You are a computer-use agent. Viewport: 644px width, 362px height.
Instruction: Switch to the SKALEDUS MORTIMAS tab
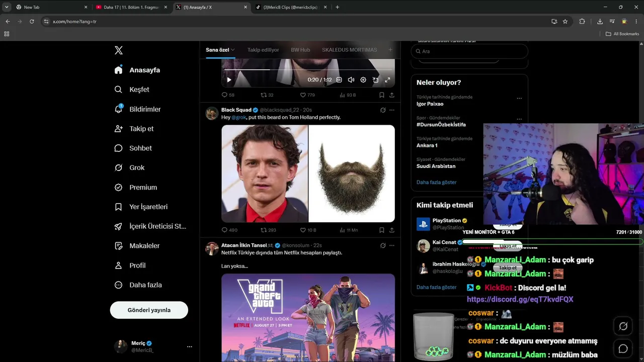tap(349, 50)
